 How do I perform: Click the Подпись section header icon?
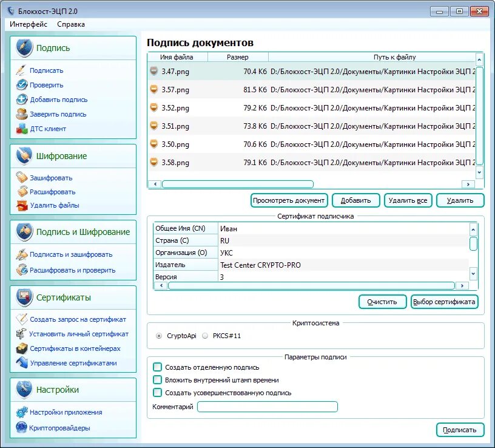click(x=24, y=48)
